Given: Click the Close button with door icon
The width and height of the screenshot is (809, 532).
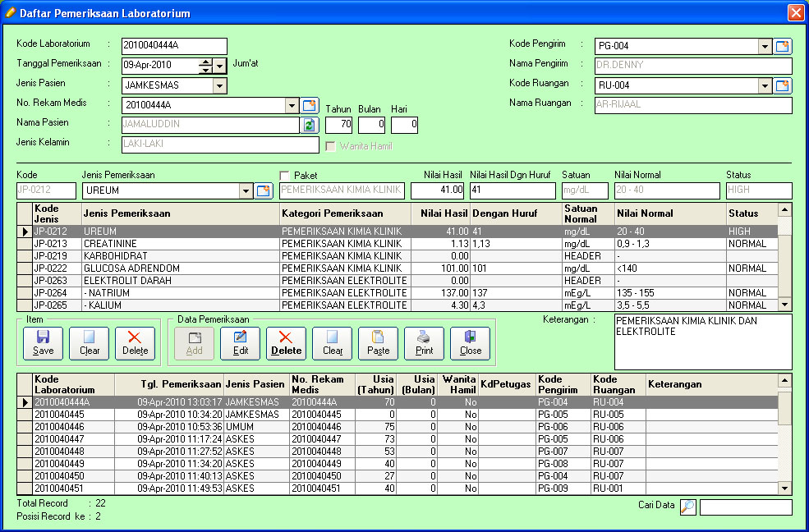Looking at the screenshot, I should pyautogui.click(x=470, y=342).
